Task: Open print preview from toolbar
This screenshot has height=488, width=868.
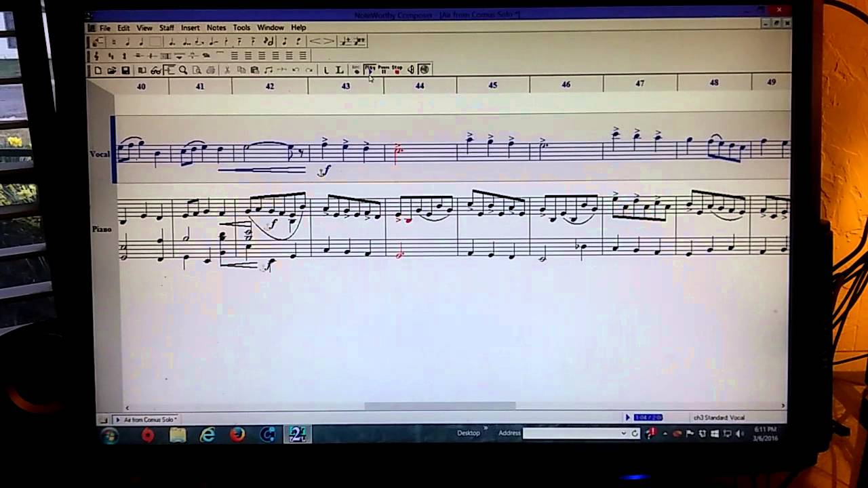Action: point(197,70)
